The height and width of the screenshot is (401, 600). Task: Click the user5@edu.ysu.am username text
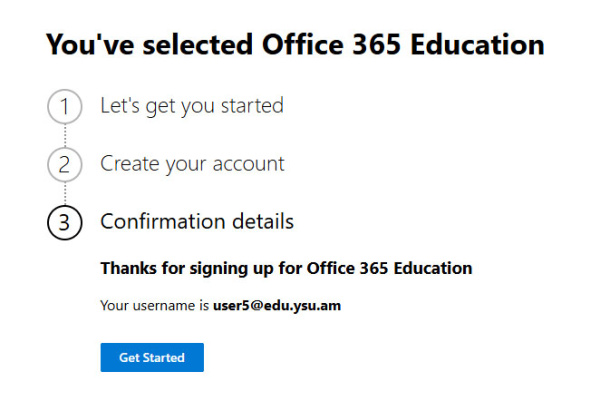coord(277,306)
